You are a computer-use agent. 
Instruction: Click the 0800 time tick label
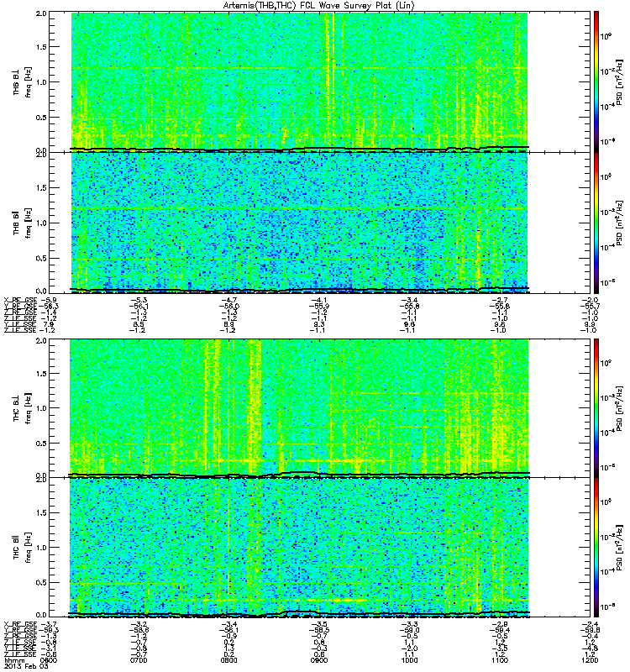228,660
